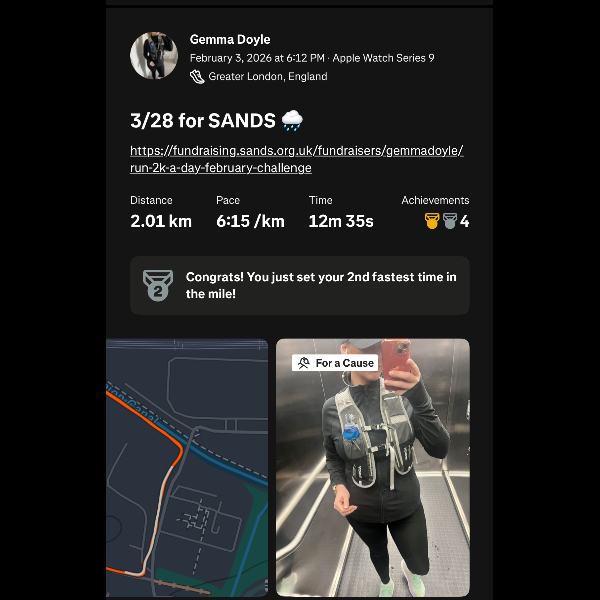Open the SANDS fundraising URL
Screen dimensions: 600x600
[297, 159]
